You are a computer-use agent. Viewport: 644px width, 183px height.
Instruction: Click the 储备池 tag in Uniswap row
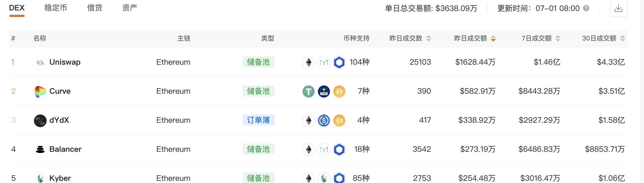pos(258,62)
